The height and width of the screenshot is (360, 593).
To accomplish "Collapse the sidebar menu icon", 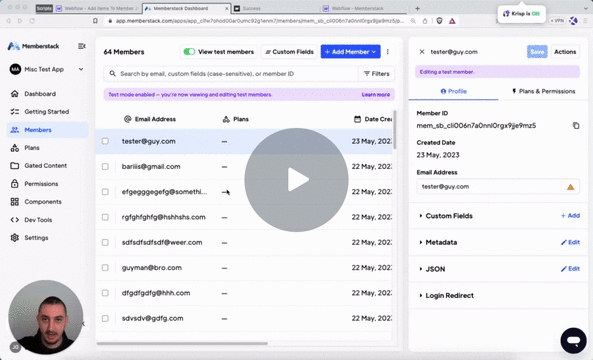I will point(82,46).
